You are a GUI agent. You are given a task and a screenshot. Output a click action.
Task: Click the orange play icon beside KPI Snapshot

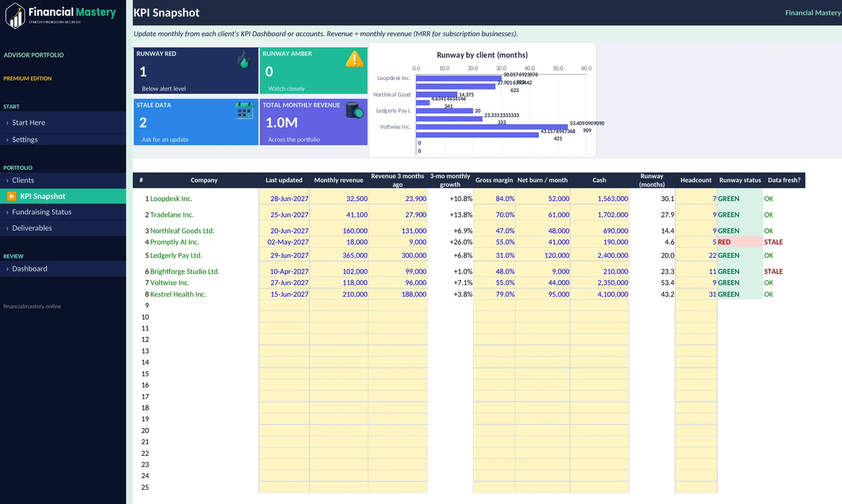coord(12,196)
